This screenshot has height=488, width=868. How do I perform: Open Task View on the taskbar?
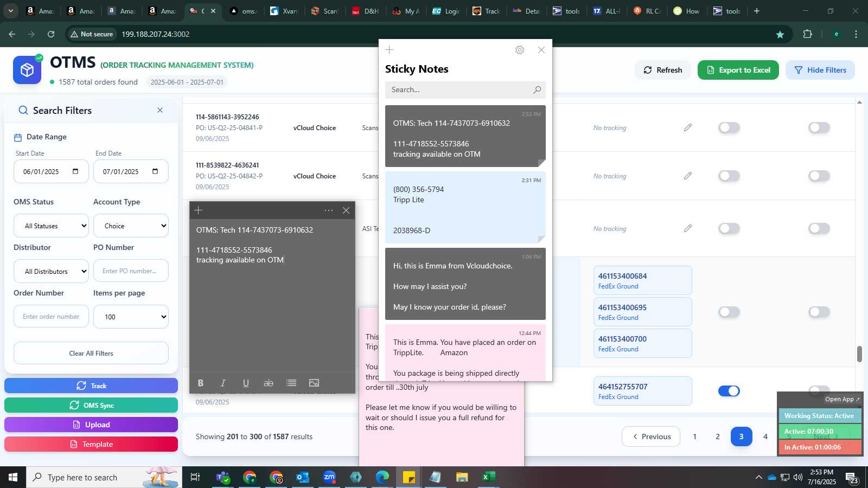[x=195, y=477]
